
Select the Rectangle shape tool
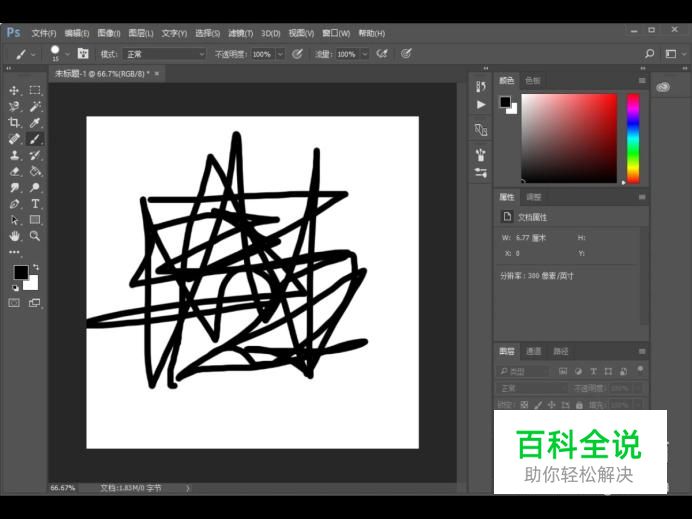(x=35, y=220)
